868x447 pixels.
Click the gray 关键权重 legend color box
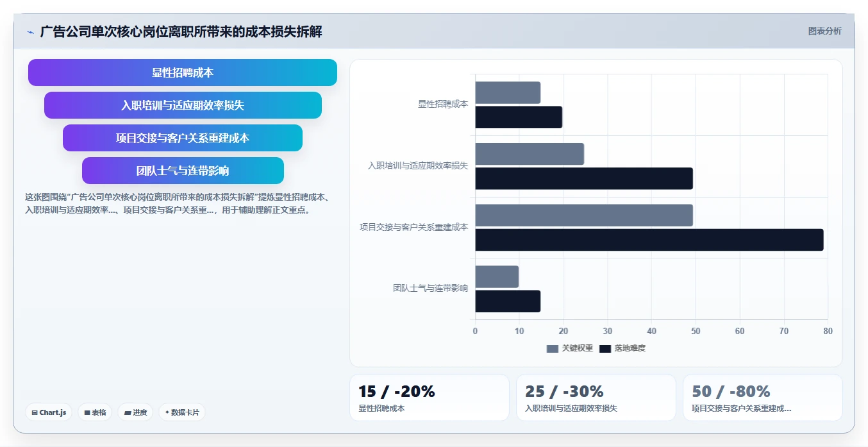pos(553,348)
